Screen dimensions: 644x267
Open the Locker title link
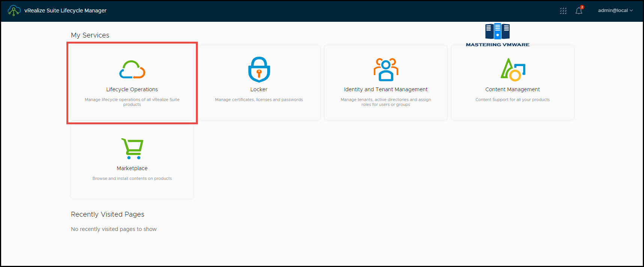pyautogui.click(x=259, y=89)
